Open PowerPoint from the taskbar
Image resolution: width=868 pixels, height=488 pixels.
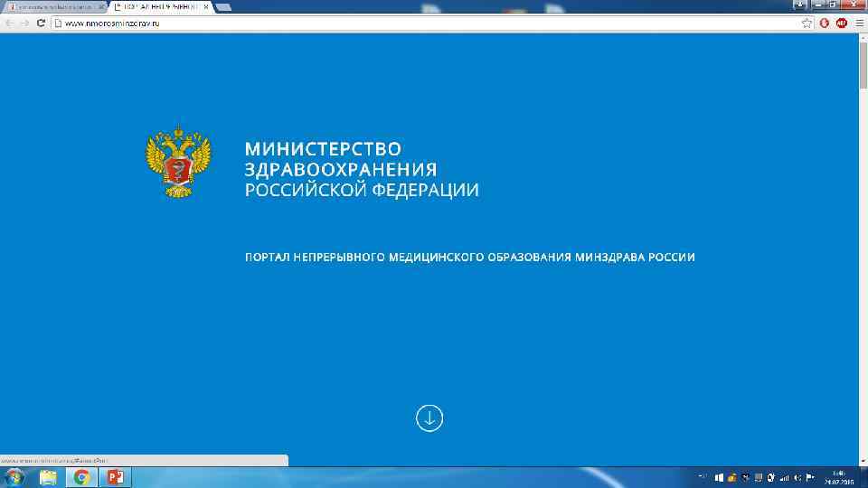[115, 477]
